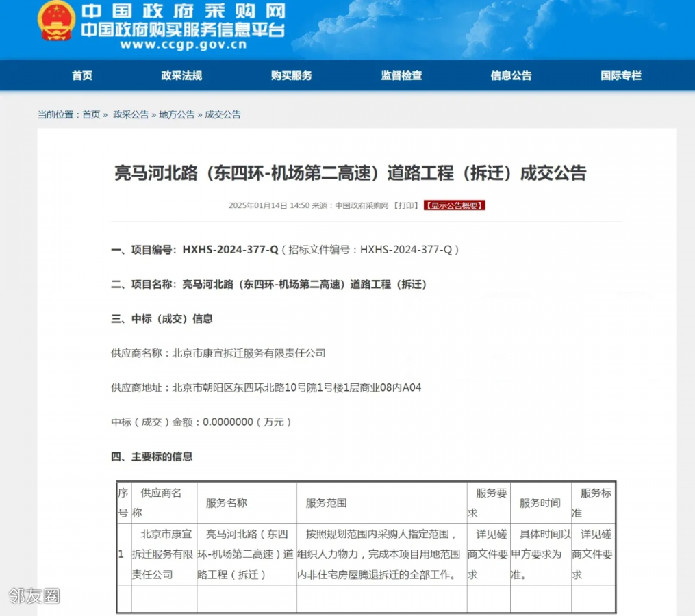Click the 邻友圈 watermark logo
This screenshot has height=616, width=695.
click(x=34, y=595)
